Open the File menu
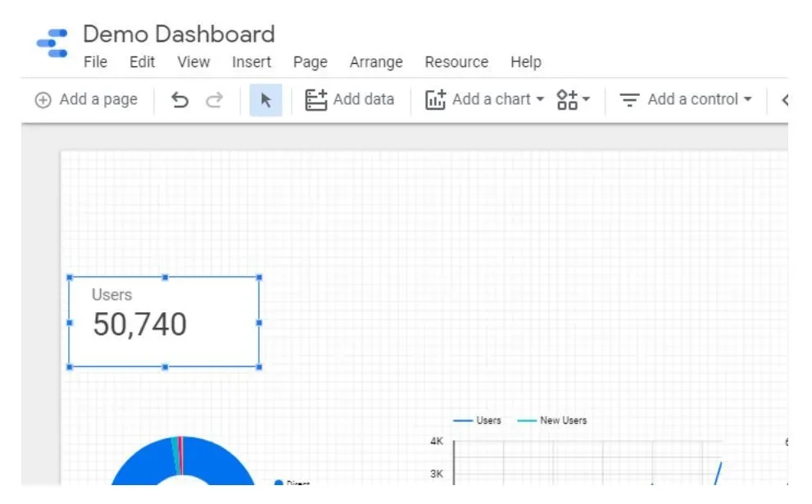The height and width of the screenshot is (504, 812). (95, 62)
